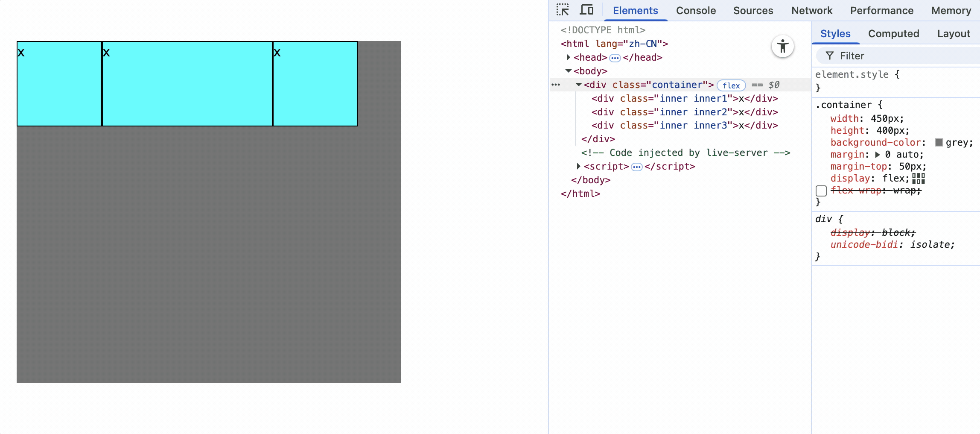Select the DOCTYPE html node

tap(603, 30)
